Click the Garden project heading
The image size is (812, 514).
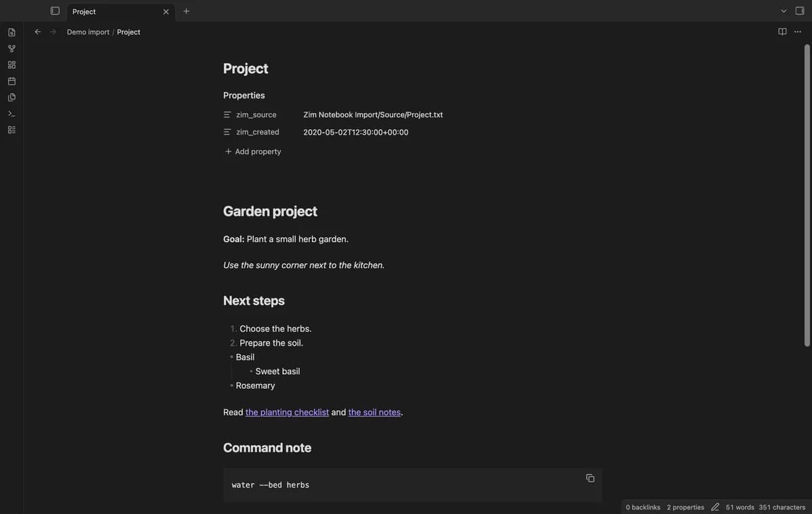click(270, 211)
